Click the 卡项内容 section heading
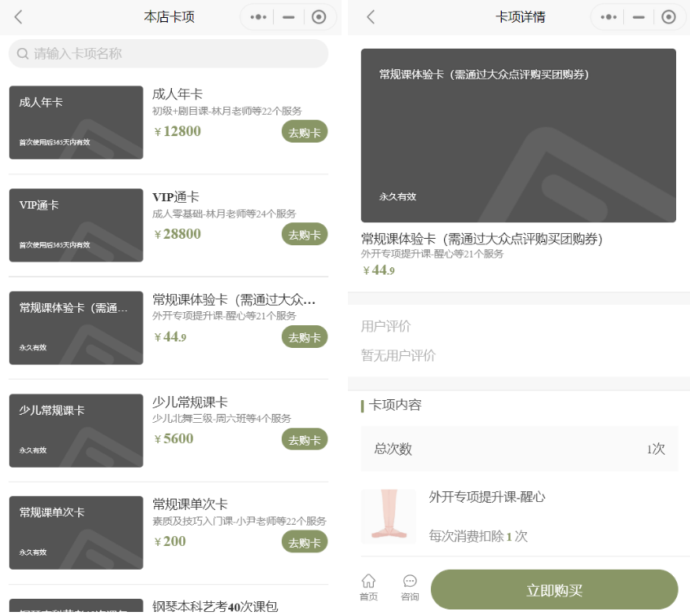Screen dimensions: 690x616 click(395, 405)
